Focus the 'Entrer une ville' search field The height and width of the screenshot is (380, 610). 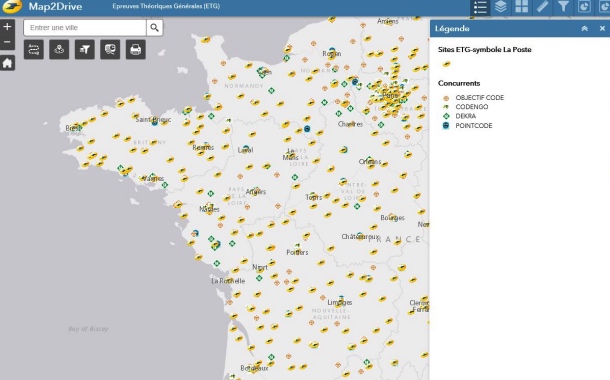click(x=85, y=28)
